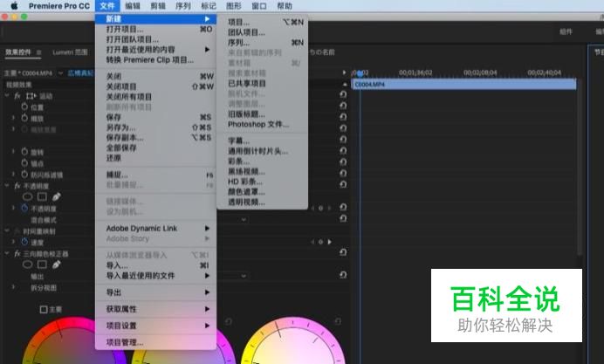Screen dimensions: 604x364
Task: Reset the 不透明度 effect
Action: pos(343,184)
